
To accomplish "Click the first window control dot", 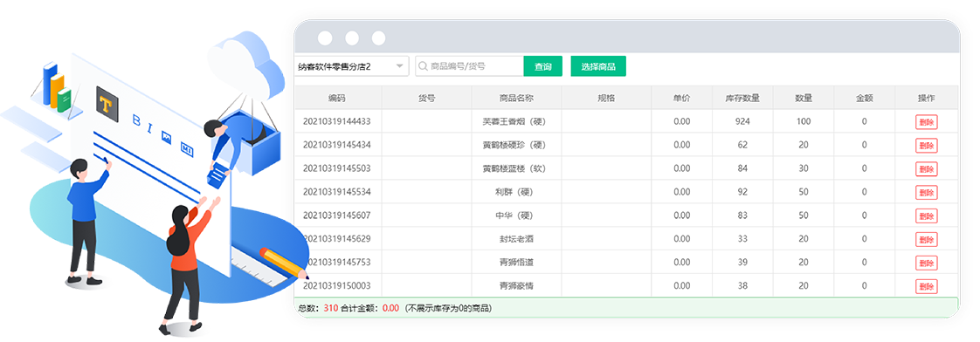I will [325, 38].
